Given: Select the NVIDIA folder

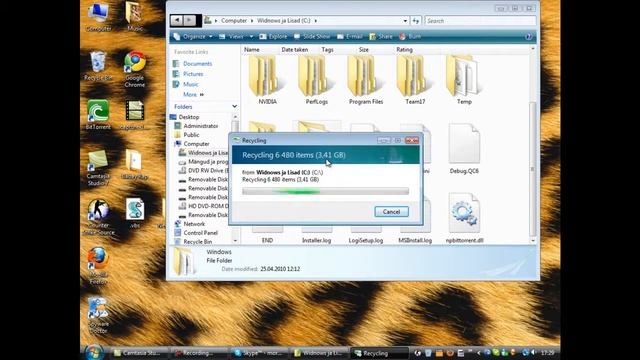Looking at the screenshot, I should point(267,81).
